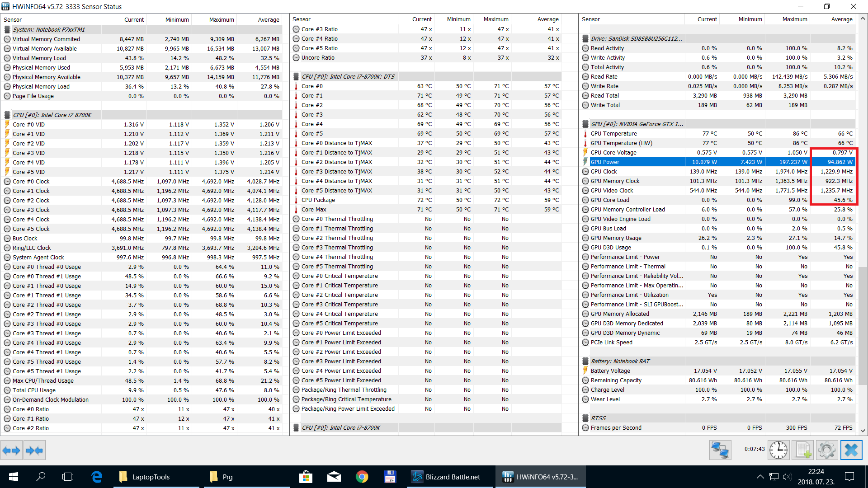Screen dimensions: 868x488
Task: Click the volume speaker tray icon
Action: pyautogui.click(x=787, y=477)
